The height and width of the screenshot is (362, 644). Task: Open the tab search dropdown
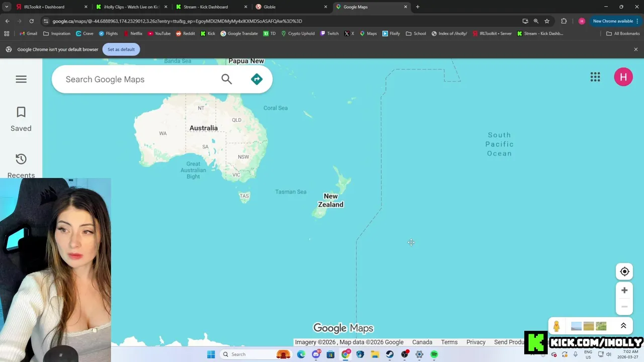[7, 7]
